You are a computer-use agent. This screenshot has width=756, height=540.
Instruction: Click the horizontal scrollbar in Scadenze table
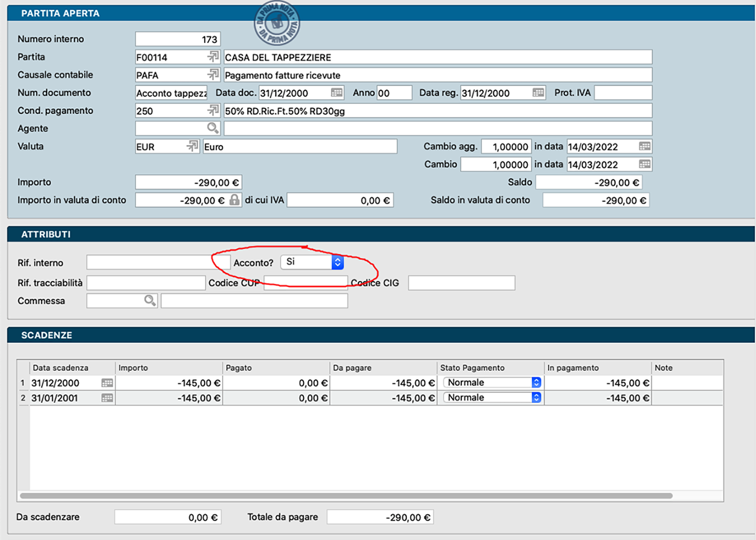[x=346, y=496]
